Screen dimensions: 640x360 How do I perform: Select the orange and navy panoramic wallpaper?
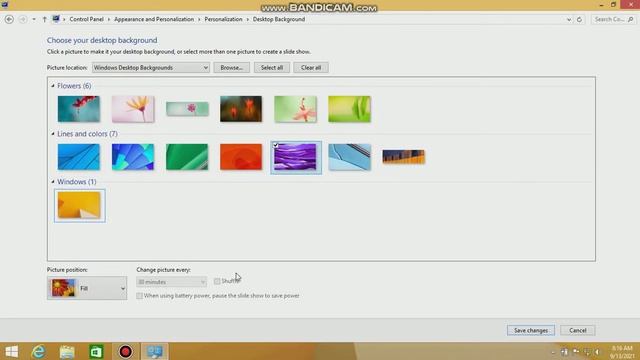tap(403, 157)
